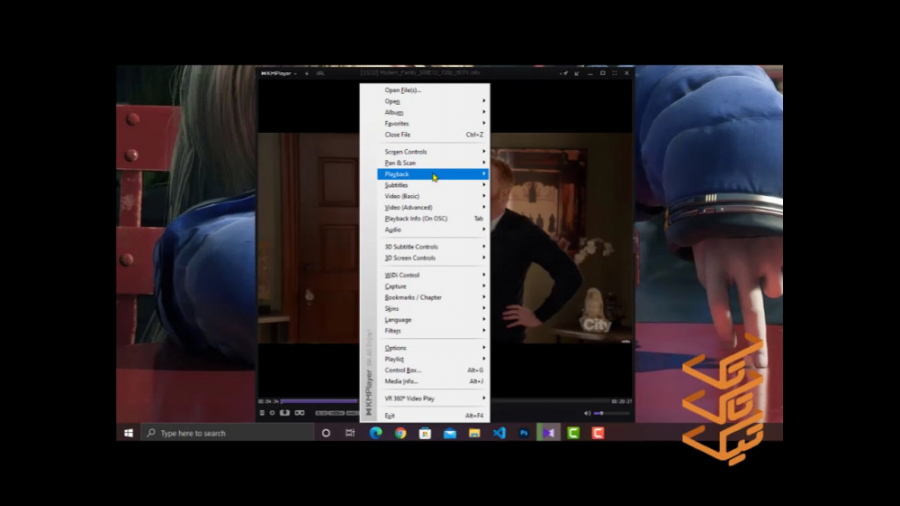Image resolution: width=900 pixels, height=506 pixels.
Task: Open Media Info... from the context menu
Action: click(x=433, y=382)
